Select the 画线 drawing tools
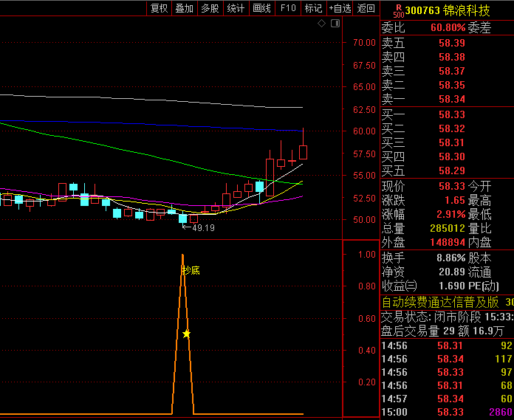 point(261,8)
